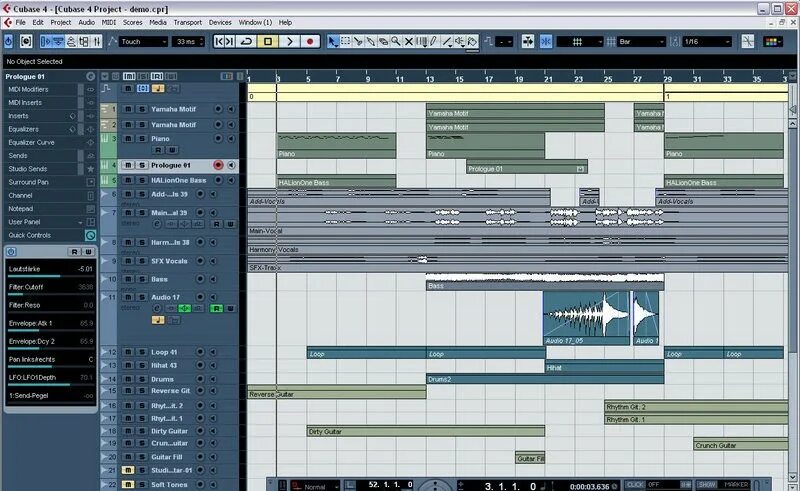
Task: Open the Project menu
Action: pyautogui.click(x=61, y=22)
